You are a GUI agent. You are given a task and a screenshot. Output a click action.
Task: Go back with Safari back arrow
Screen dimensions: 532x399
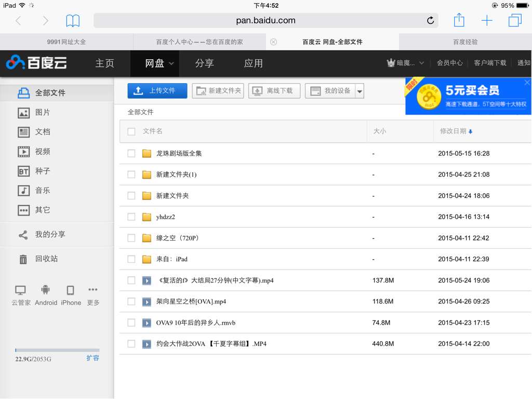(19, 21)
